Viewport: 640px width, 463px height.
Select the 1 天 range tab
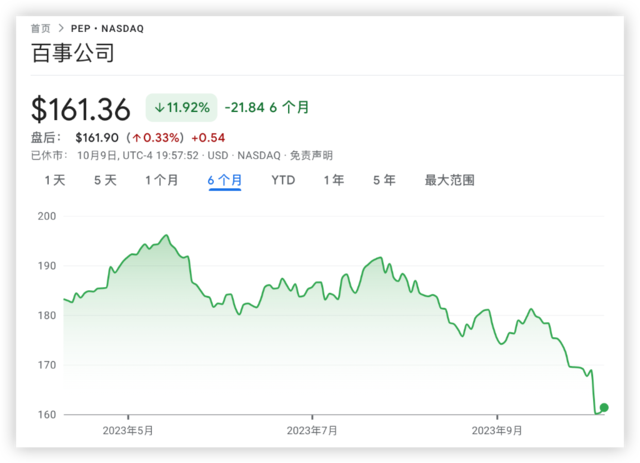point(55,180)
